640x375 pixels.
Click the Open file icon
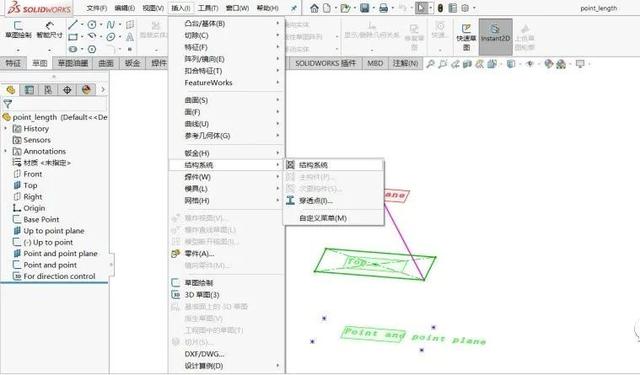[345, 8]
